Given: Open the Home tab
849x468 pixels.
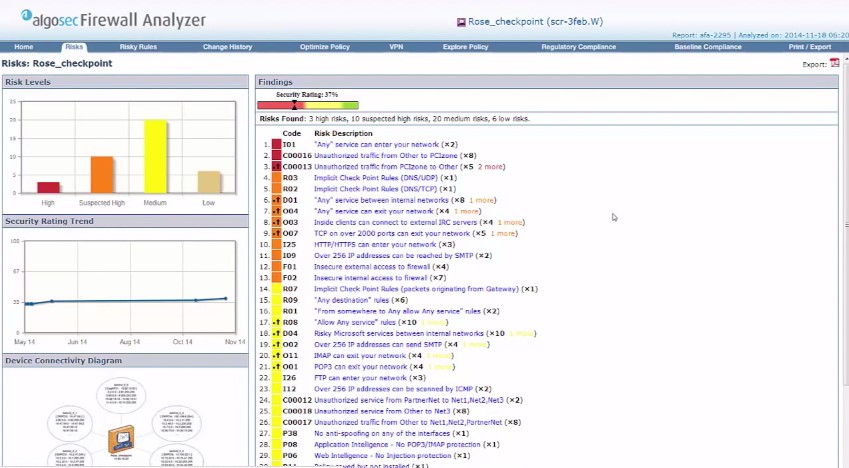Looking at the screenshot, I should [x=24, y=47].
